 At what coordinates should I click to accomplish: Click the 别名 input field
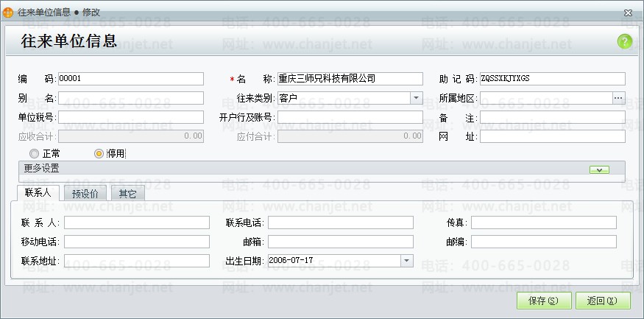tap(131, 98)
